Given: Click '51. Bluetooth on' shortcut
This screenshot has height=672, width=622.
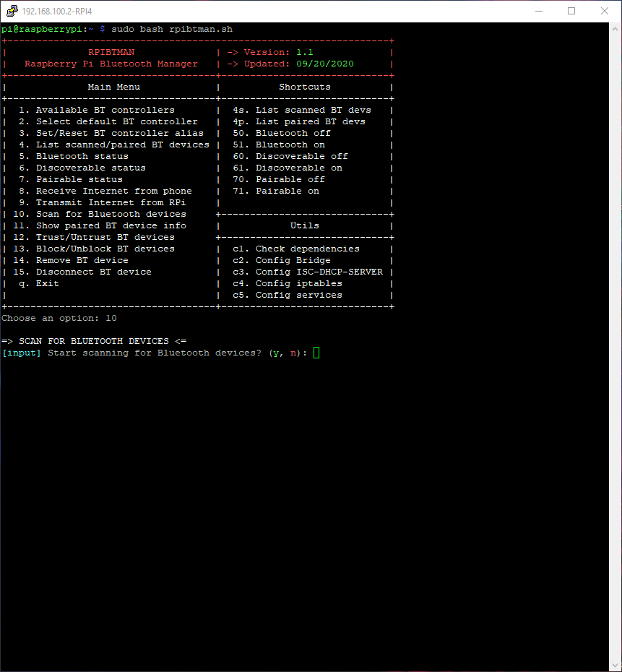Looking at the screenshot, I should click(x=279, y=145).
